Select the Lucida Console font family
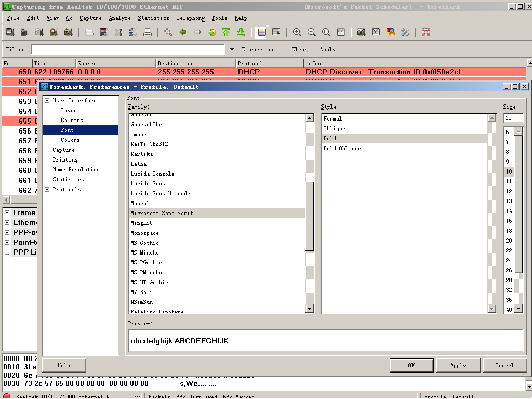This screenshot has width=532, height=399. (152, 174)
